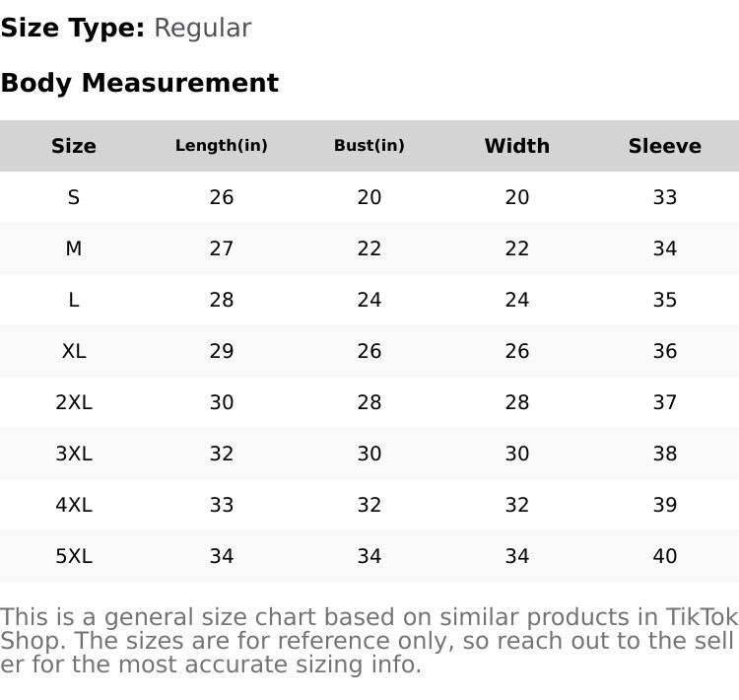
Task: Click the Width column header
Action: pyautogui.click(x=517, y=146)
